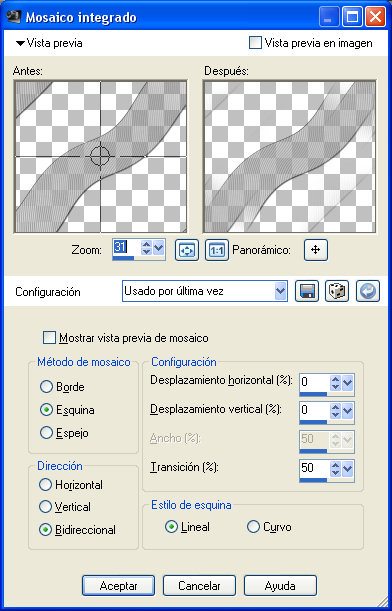The image size is (392, 611).
Task: Click the blue bar under Zoom value
Action: [x=123, y=258]
